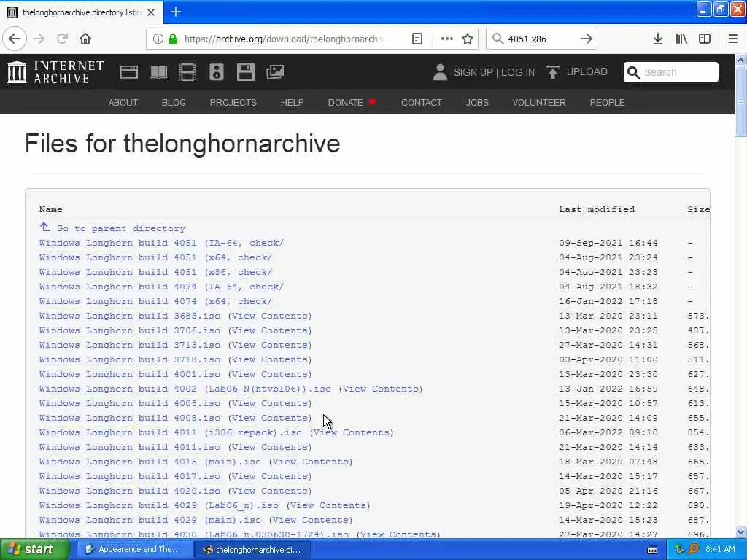Viewport: 747px width, 560px height.
Task: Click the Internet Archive logo
Action: click(x=55, y=72)
